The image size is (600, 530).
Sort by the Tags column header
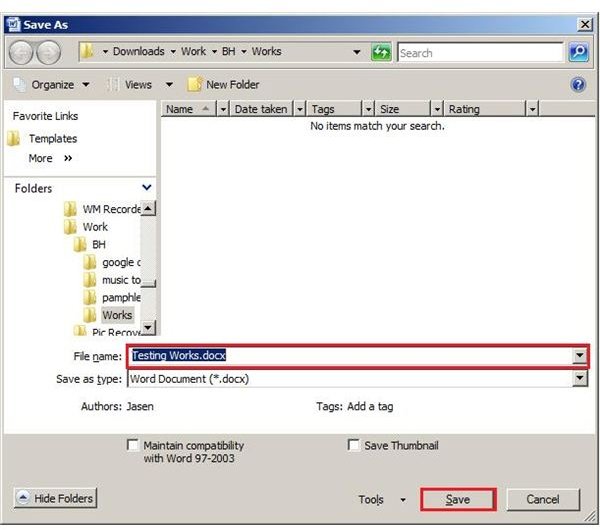click(x=334, y=109)
